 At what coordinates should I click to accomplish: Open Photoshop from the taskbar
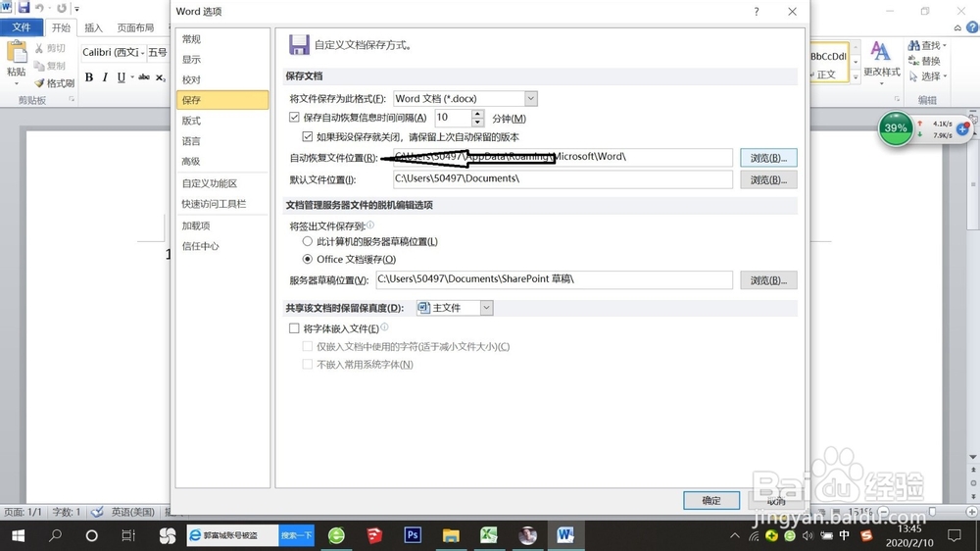(x=413, y=534)
